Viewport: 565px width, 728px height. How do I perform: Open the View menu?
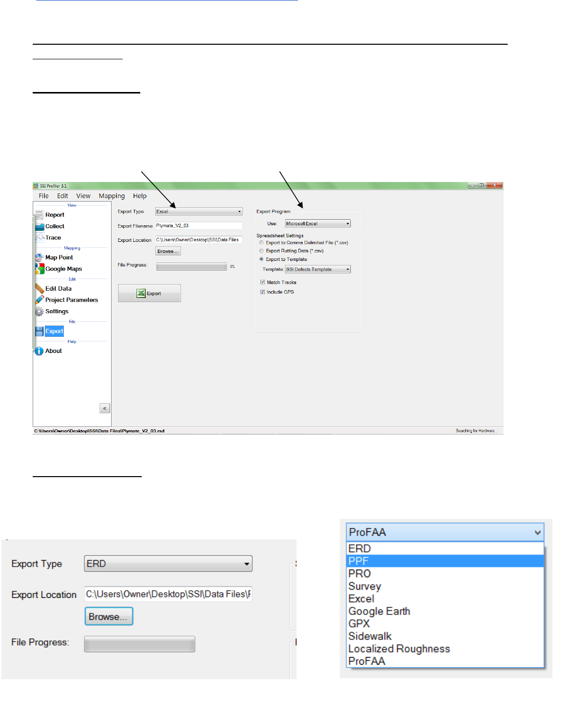(x=83, y=196)
